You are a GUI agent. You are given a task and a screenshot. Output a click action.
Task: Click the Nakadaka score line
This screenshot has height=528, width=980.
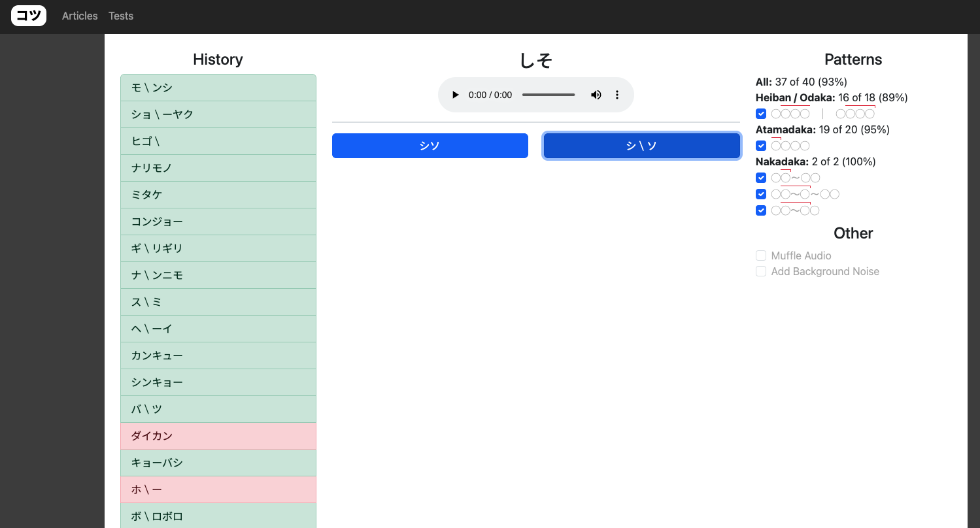tap(816, 161)
